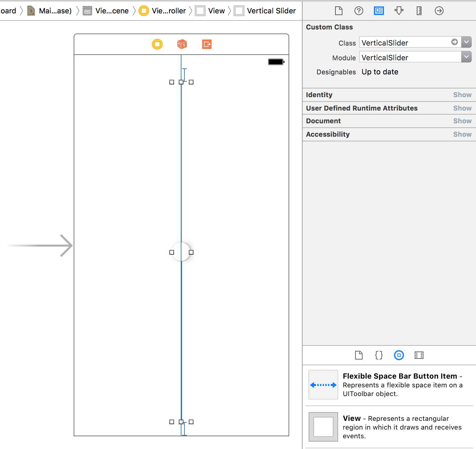Show the Accessibility section
The width and height of the screenshot is (476, 449).
[x=462, y=134]
